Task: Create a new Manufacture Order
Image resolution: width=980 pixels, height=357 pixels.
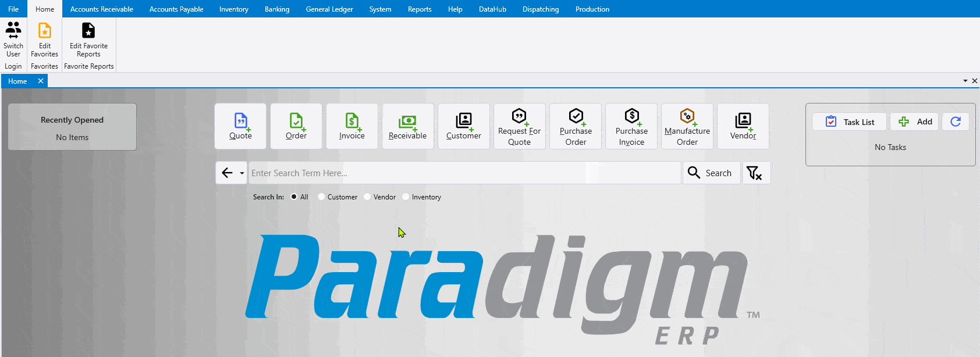Action: [687, 126]
